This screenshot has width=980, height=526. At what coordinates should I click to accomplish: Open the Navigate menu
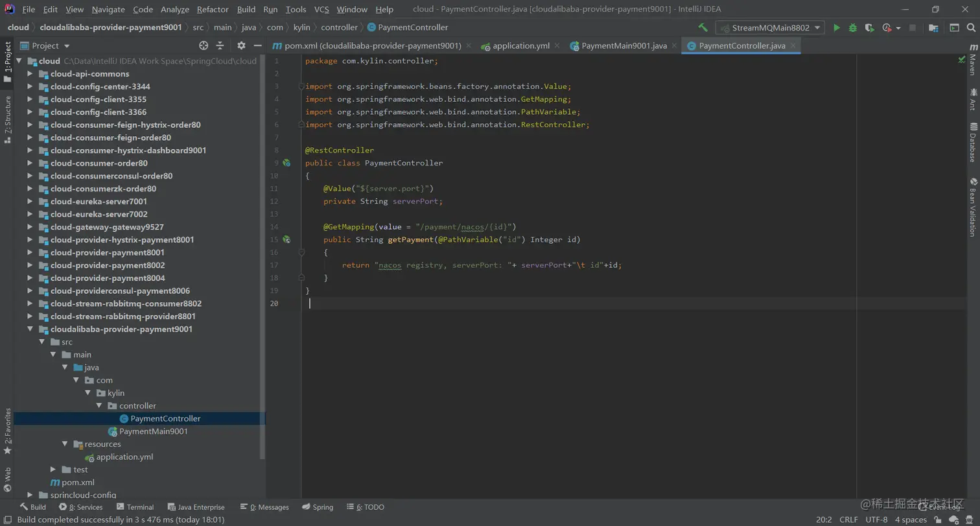click(x=108, y=9)
